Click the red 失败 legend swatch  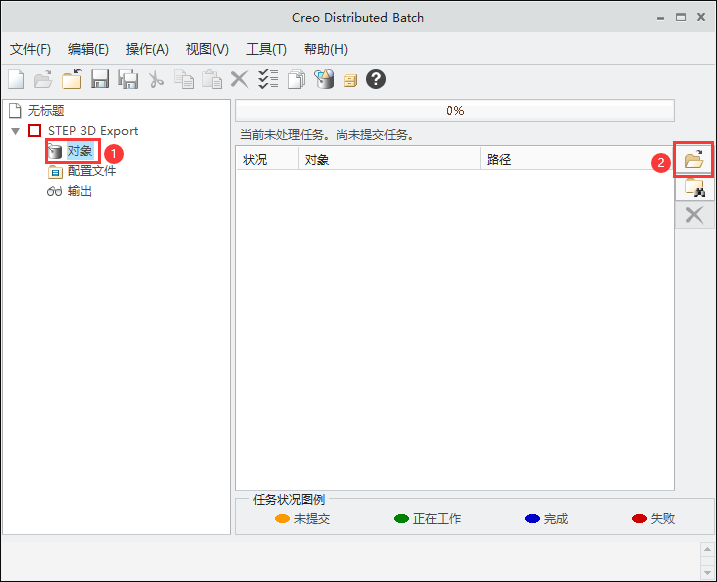pos(639,518)
